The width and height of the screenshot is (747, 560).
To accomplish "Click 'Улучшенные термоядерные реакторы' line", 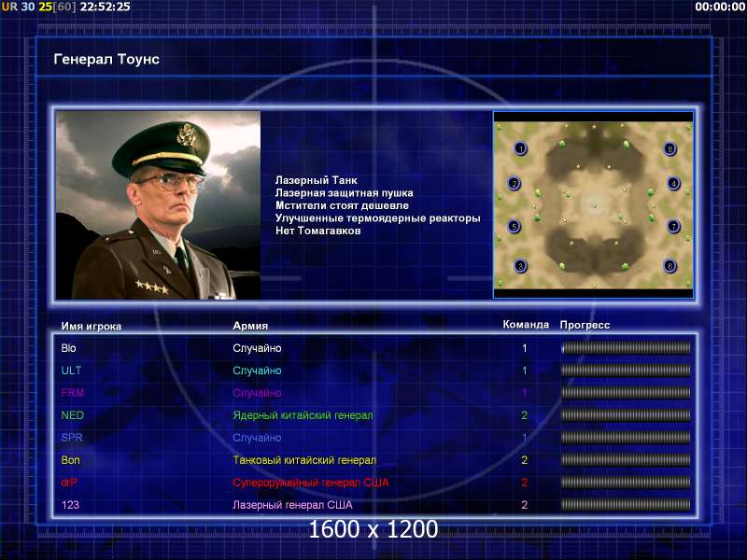I will pyautogui.click(x=377, y=218).
